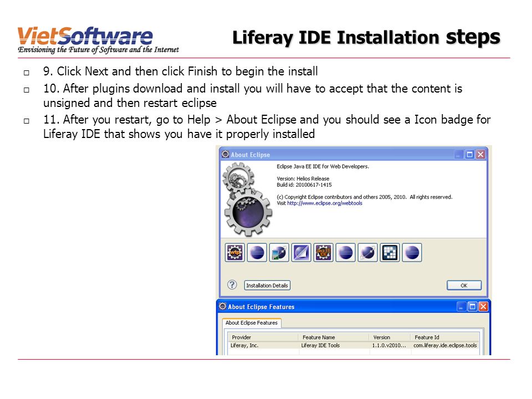Screen dimensions: 532x399
Task: Click 'Eclipse Java EE IDE for Web Developers.' text
Action: 323,166
